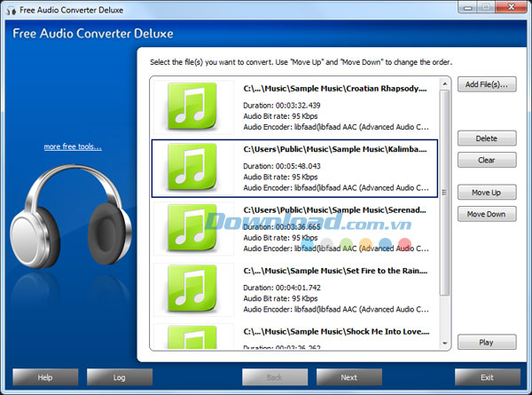The image size is (532, 395).
Task: Click the Croatian Rhapsody music note thumbnail
Action: tap(192, 107)
